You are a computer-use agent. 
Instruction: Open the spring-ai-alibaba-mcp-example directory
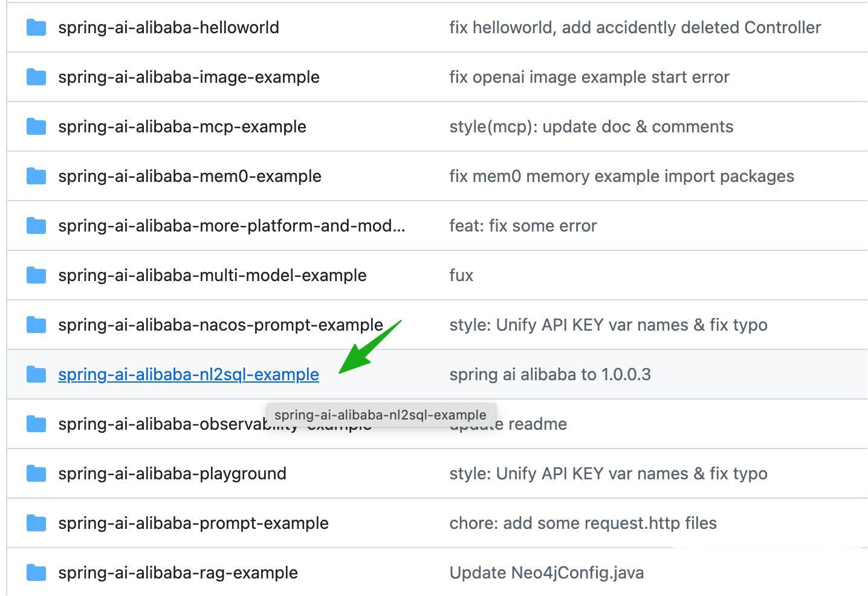click(x=182, y=126)
